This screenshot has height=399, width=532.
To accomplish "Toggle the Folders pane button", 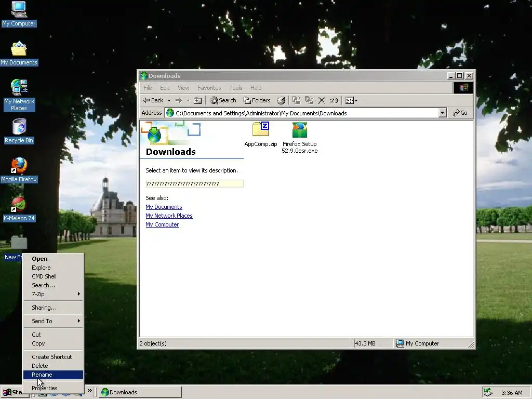I will 257,100.
